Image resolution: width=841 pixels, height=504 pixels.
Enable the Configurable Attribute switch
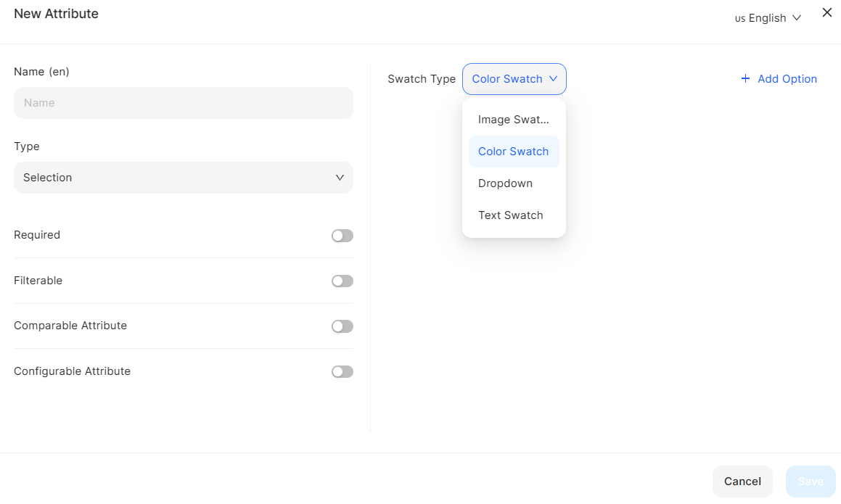342,372
